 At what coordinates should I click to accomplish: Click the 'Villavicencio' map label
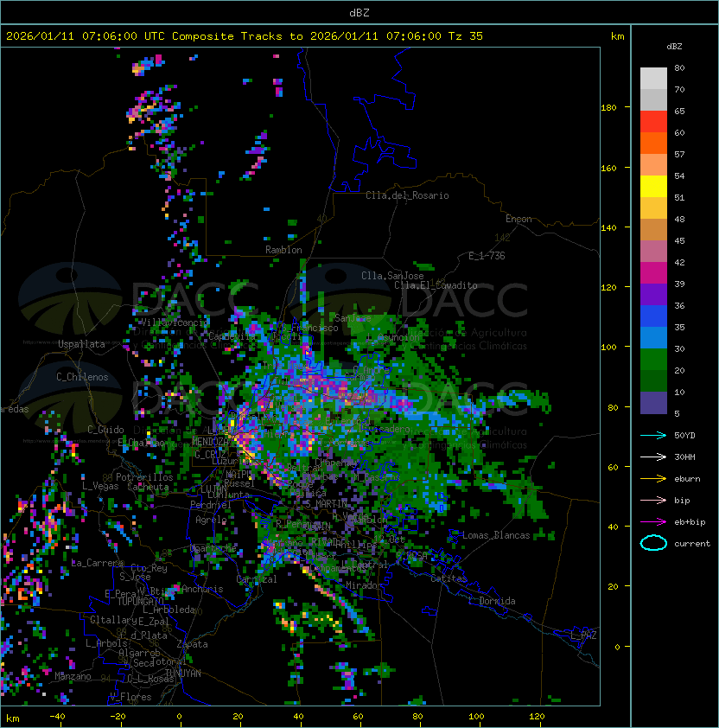tap(174, 322)
